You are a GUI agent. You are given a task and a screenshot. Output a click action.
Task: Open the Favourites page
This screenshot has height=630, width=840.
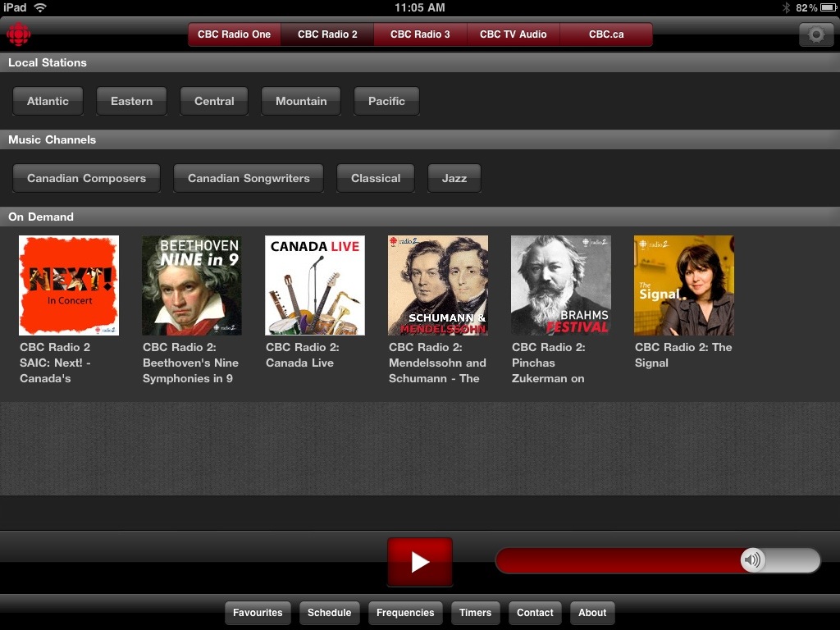258,613
